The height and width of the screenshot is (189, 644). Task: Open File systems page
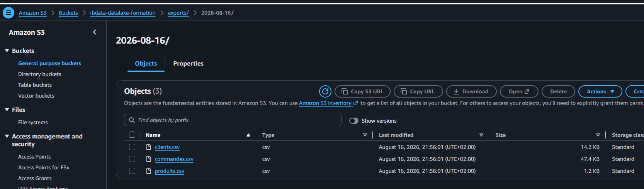click(33, 122)
